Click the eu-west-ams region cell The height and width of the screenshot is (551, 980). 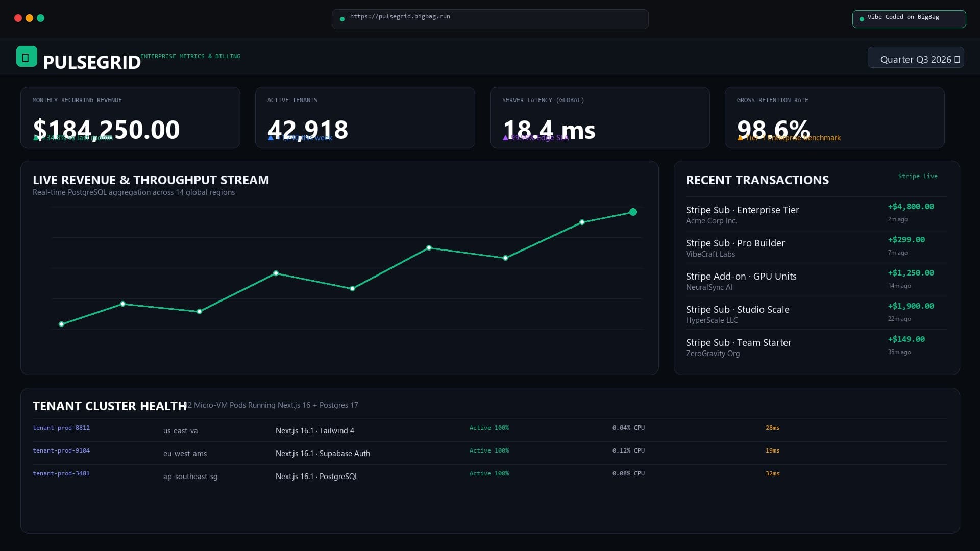[185, 454]
